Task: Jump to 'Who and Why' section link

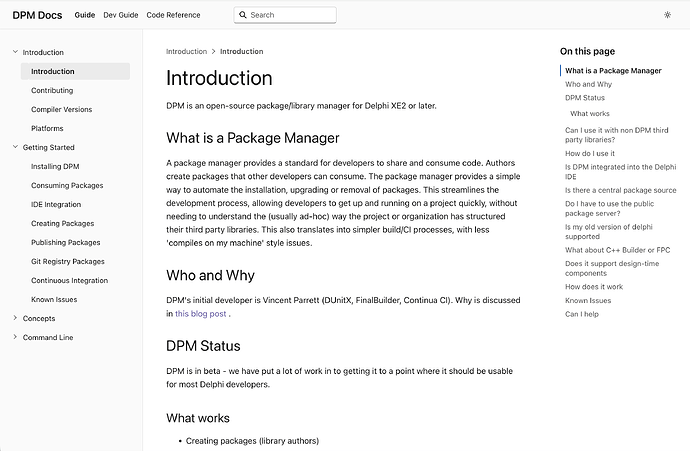Action: pos(588,84)
